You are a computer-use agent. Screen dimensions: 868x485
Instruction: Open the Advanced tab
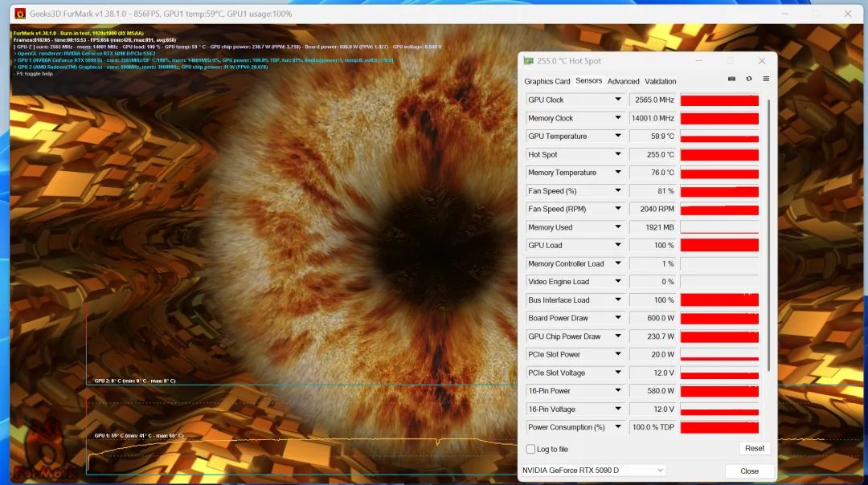point(624,81)
